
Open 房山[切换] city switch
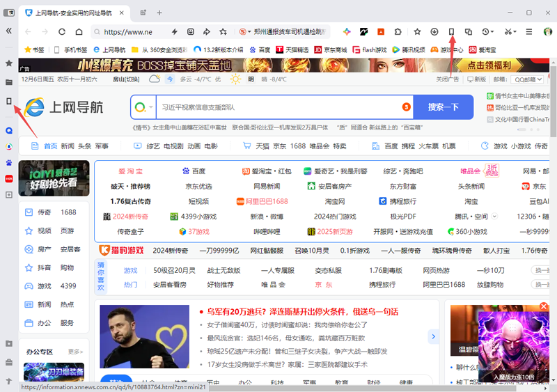point(126,79)
